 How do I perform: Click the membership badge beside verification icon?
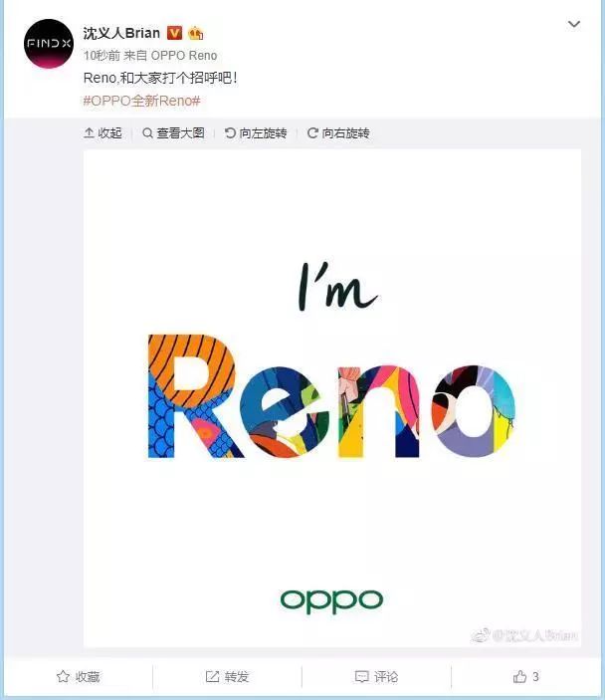(195, 33)
